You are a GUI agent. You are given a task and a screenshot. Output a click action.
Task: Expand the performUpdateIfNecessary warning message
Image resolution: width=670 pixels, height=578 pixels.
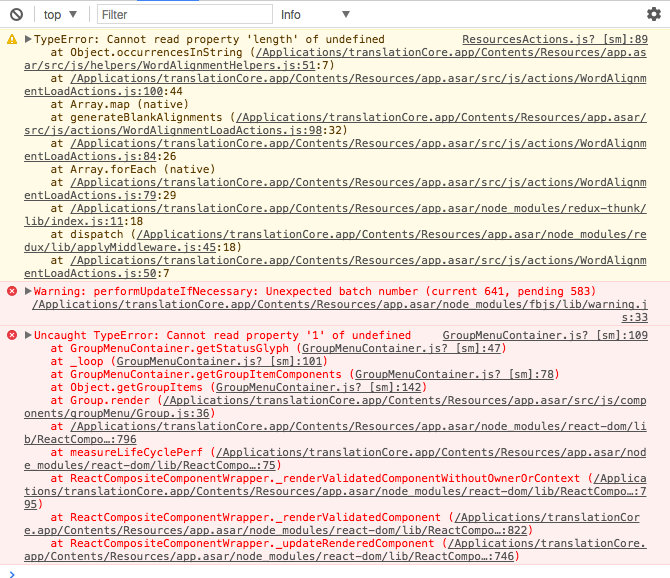pos(28,291)
